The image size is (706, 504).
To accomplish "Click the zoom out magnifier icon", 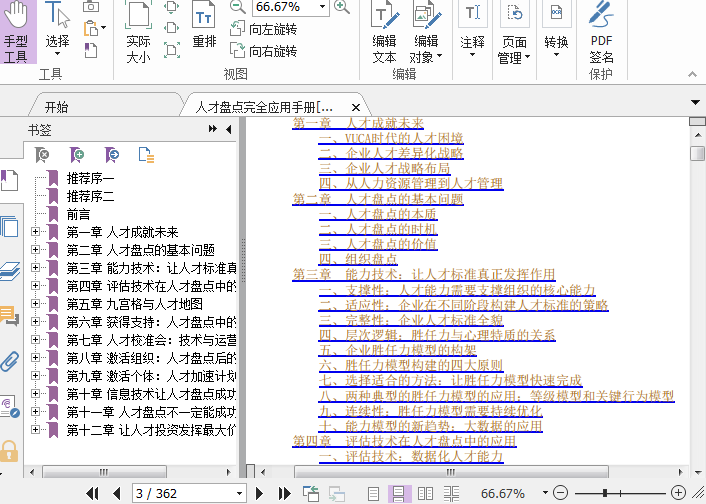I will [237, 6].
